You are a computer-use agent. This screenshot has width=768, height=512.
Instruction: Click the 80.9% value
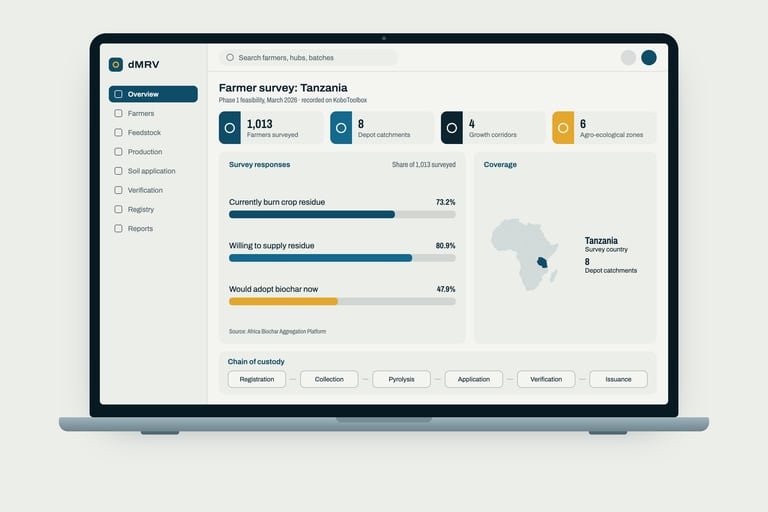click(x=446, y=245)
